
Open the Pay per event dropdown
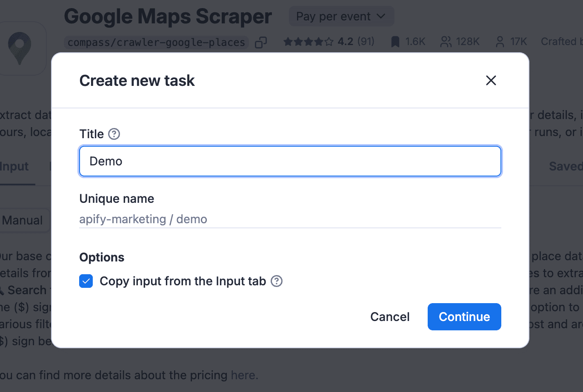[x=341, y=17]
